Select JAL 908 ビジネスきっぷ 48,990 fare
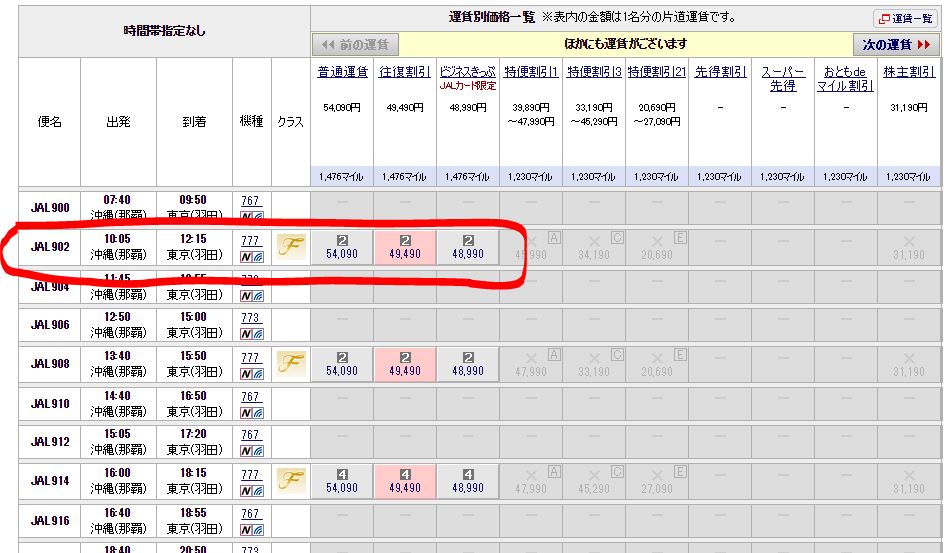Image resolution: width=946 pixels, height=553 pixels. pyautogui.click(x=468, y=364)
